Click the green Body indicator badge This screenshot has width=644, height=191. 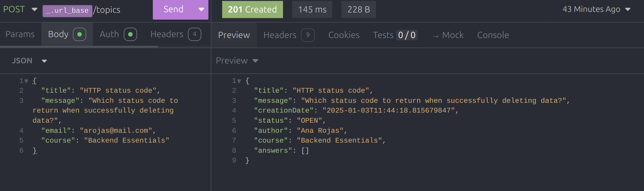pyautogui.click(x=79, y=34)
